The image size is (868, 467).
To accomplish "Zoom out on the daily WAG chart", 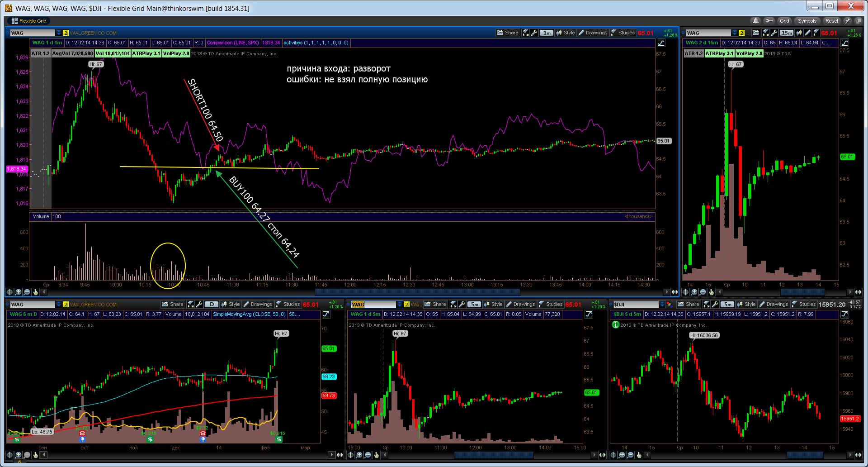I will [27, 455].
